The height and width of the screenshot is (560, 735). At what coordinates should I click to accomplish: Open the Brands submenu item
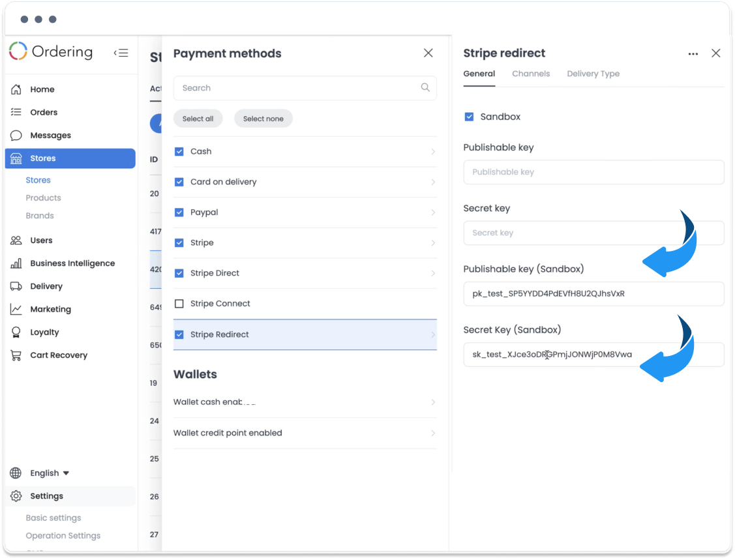[x=39, y=216]
